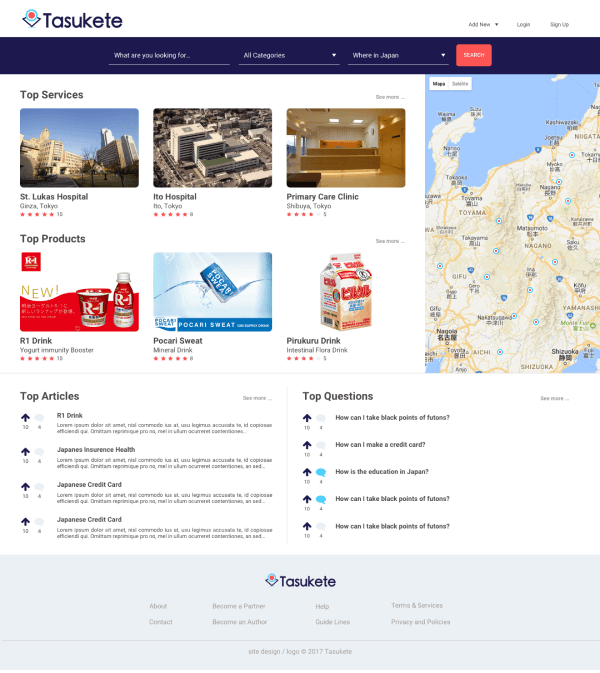Click the Privacy and Policies footer link
This screenshot has height=673, width=600.
click(421, 622)
